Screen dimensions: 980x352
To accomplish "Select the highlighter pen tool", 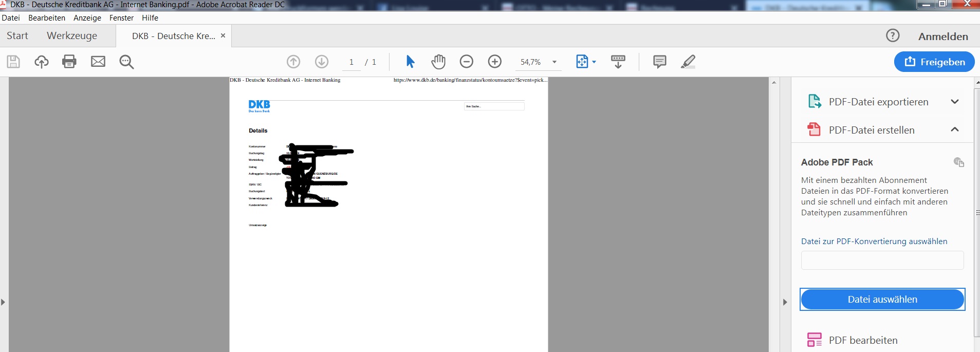I will 688,62.
